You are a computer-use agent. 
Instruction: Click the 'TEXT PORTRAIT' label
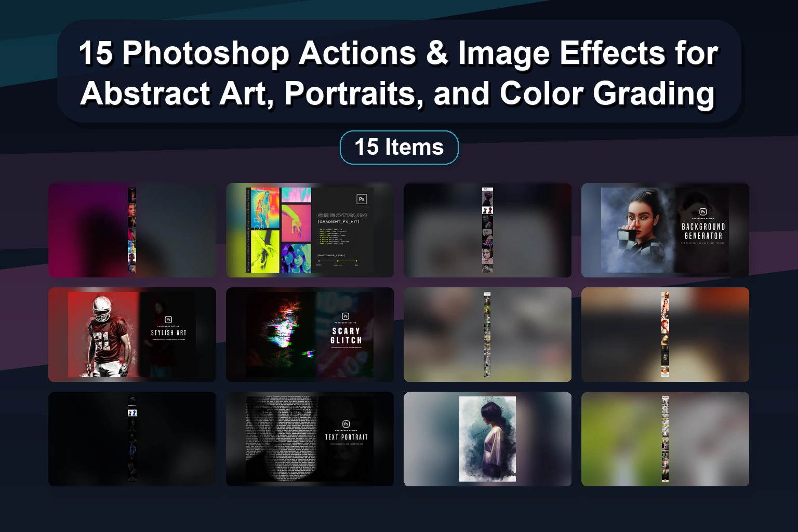pyautogui.click(x=346, y=437)
